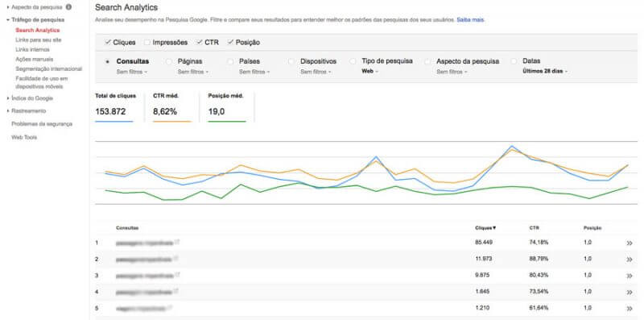Screen dimensions: 644x320
Task: Click CTR méd. orange metric card
Action: (x=172, y=106)
